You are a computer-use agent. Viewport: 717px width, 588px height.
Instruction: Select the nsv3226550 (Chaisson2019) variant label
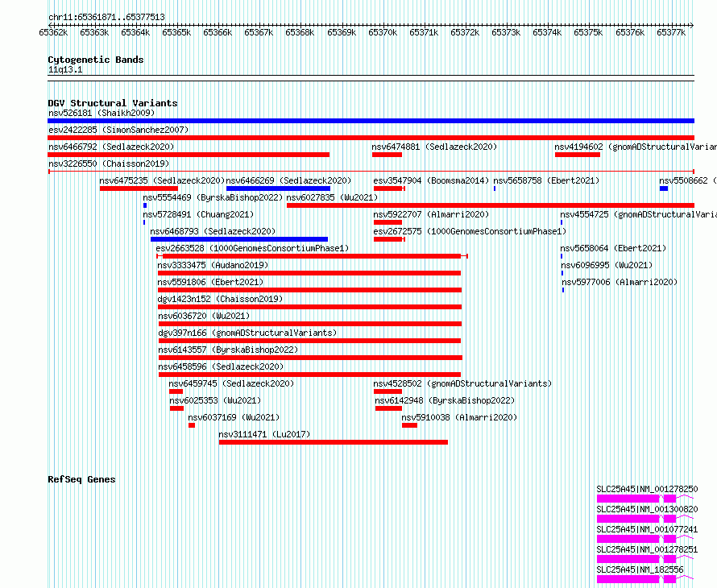pyautogui.click(x=109, y=164)
